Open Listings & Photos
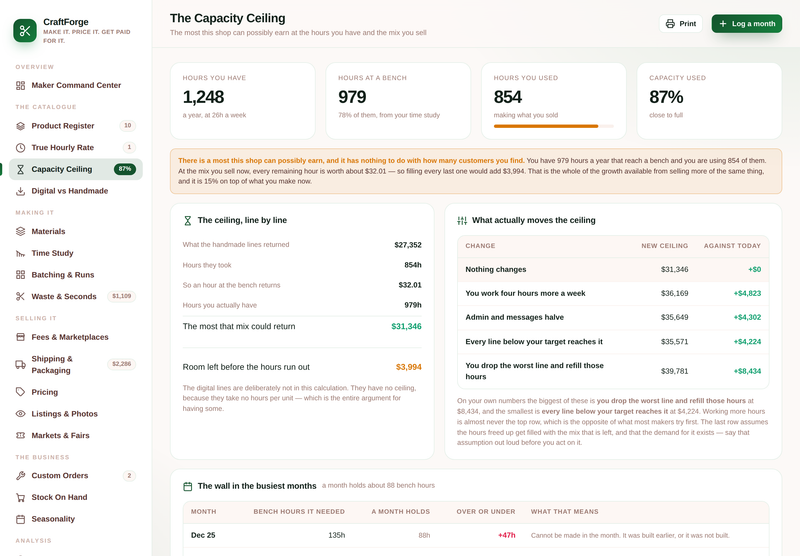Image resolution: width=800 pixels, height=556 pixels. coord(76,414)
